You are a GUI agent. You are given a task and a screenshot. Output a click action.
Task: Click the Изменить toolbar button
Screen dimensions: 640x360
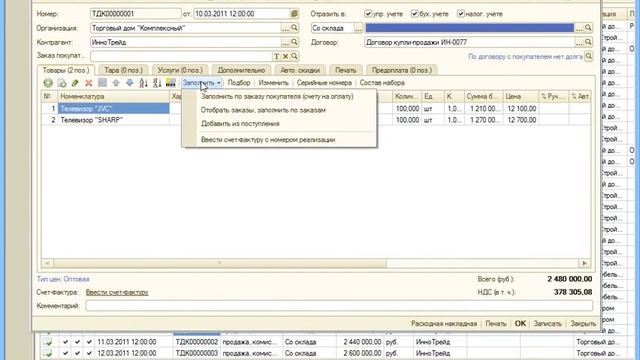[273, 83]
